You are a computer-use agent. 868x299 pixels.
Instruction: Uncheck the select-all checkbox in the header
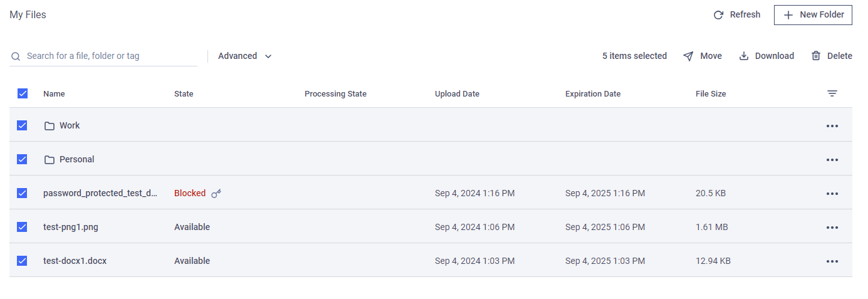coord(23,93)
